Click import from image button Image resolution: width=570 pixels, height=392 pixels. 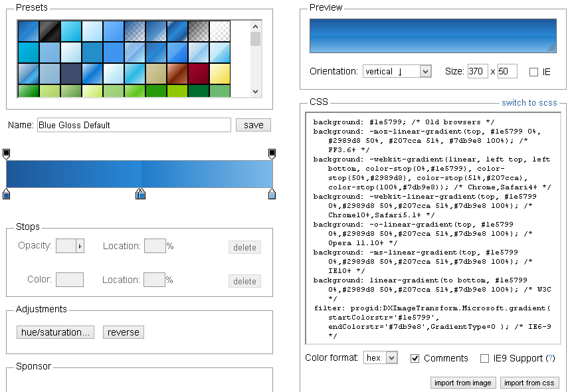pos(463,383)
